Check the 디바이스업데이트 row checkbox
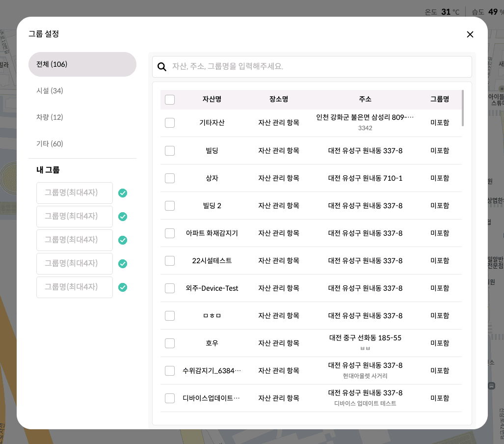 point(170,398)
